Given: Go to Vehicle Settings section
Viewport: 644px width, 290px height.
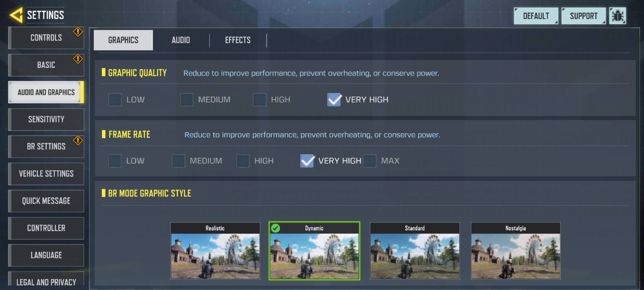Looking at the screenshot, I should 46,174.
